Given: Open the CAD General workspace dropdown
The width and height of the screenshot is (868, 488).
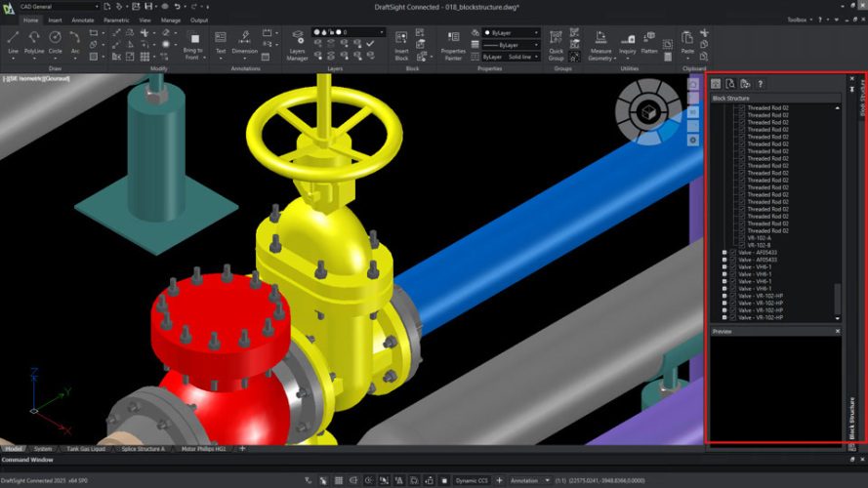Looking at the screenshot, I should coord(60,7).
